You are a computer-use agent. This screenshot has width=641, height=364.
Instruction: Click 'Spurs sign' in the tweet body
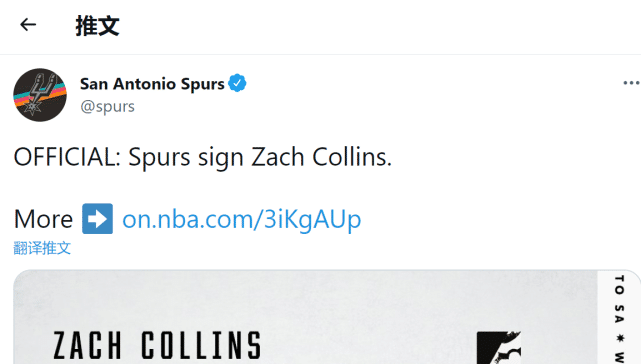point(186,157)
